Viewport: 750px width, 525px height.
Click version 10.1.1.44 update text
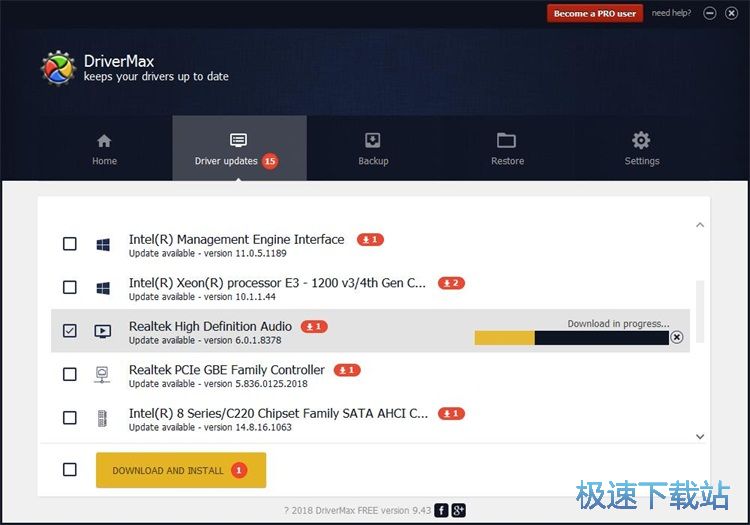tap(202, 297)
